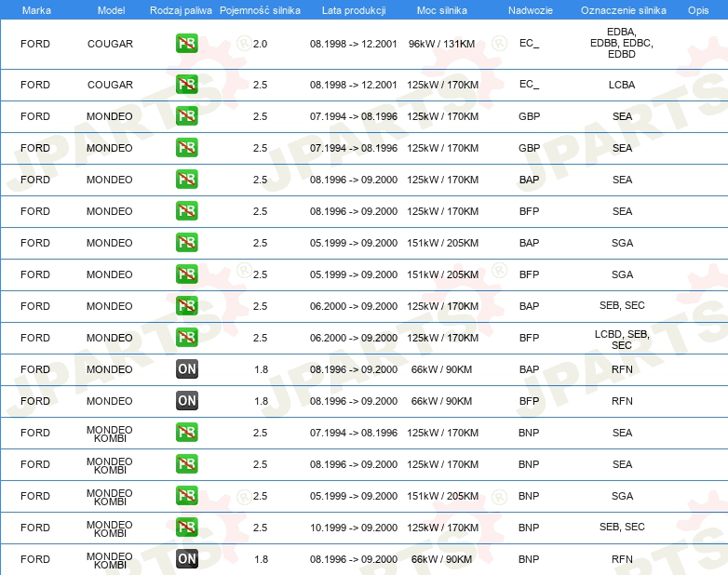
Task: Click petrol icon in Mondeo Kombi SGA row
Action: pyautogui.click(x=186, y=496)
